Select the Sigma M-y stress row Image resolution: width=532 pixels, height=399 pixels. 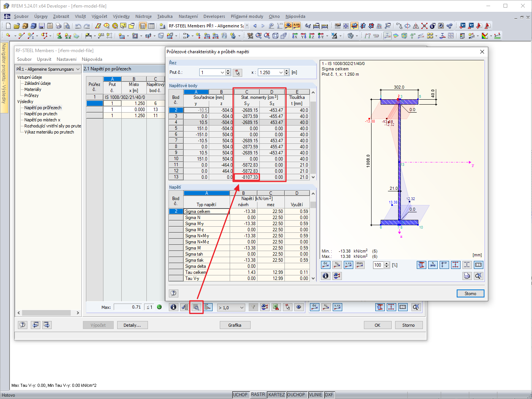[239, 224]
